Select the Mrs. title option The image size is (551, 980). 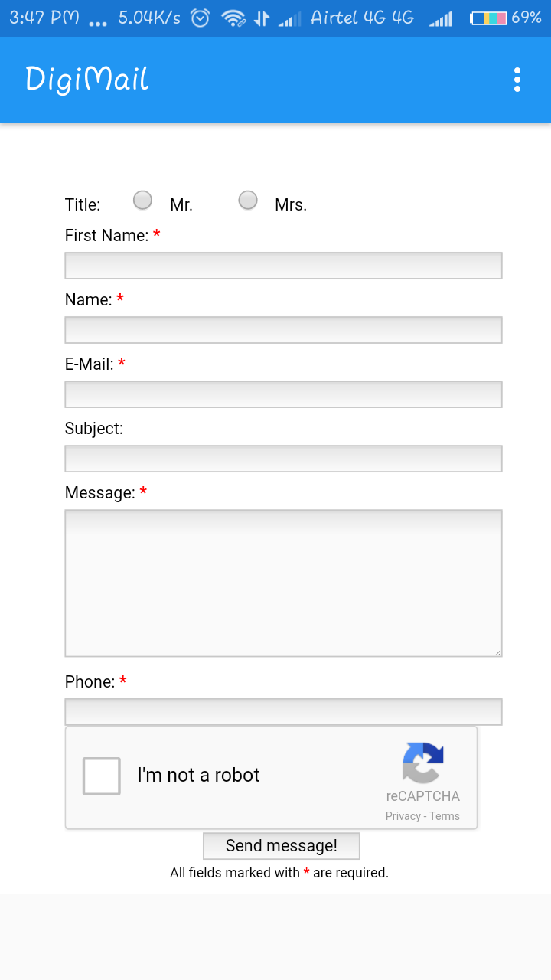[x=247, y=200]
